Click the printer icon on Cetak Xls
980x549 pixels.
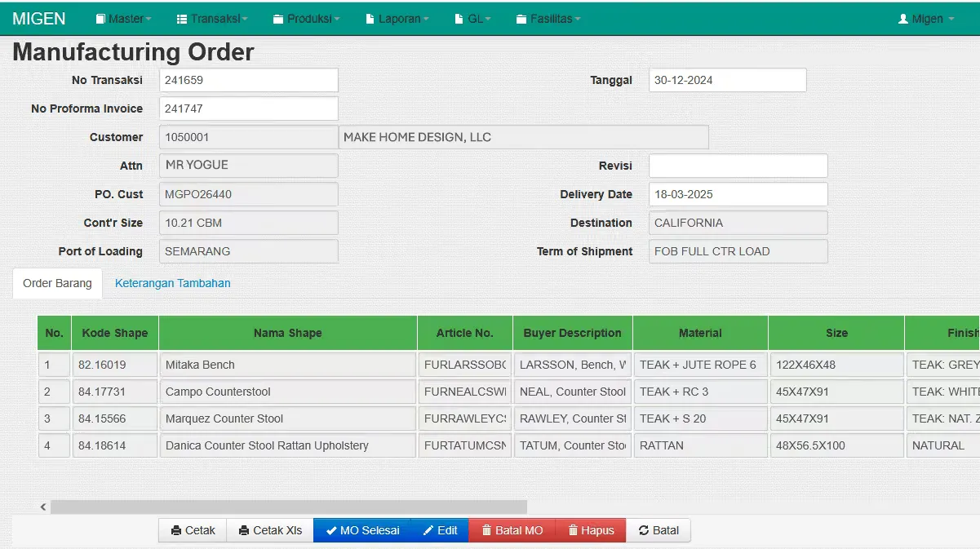click(x=244, y=530)
